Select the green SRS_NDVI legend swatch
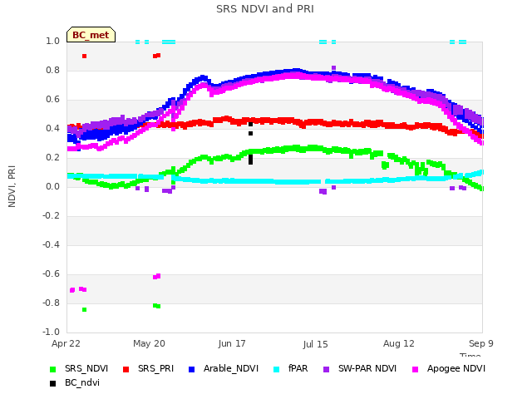This screenshot has height=399, width=532. 52,369
